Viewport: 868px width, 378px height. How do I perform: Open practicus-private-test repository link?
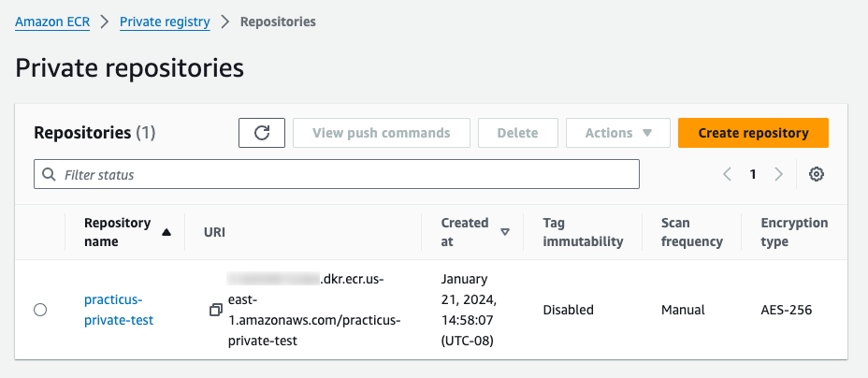point(119,310)
